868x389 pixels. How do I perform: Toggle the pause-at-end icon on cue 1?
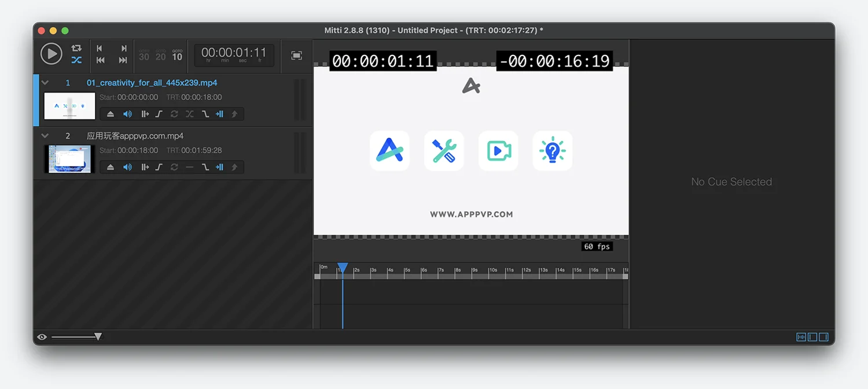(219, 114)
